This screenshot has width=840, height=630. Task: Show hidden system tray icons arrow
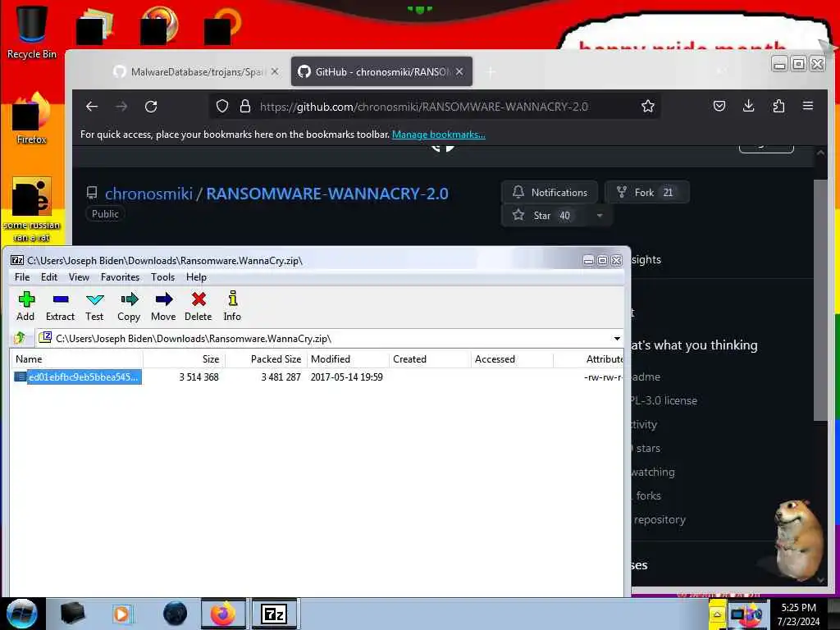tap(717, 614)
